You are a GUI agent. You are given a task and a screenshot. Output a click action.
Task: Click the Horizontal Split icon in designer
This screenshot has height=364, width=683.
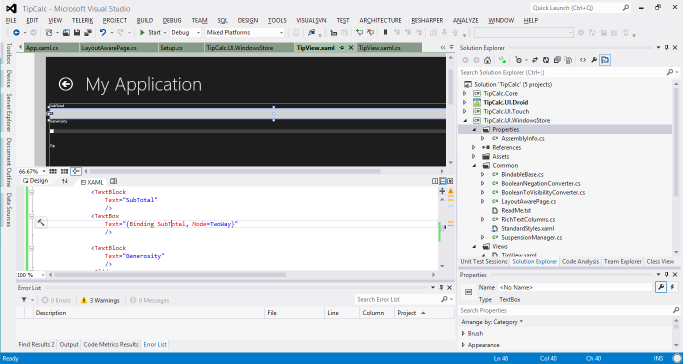(443, 181)
